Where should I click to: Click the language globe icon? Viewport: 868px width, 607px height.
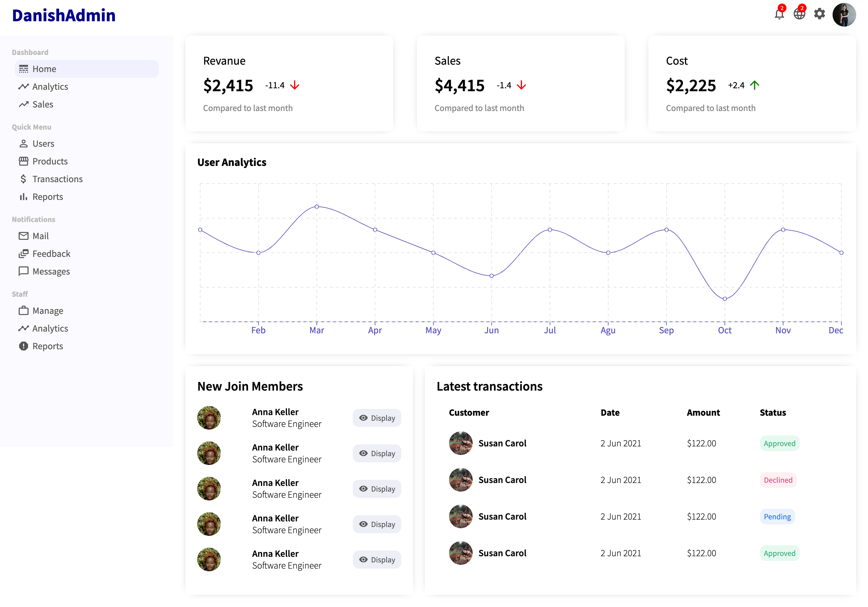point(799,14)
